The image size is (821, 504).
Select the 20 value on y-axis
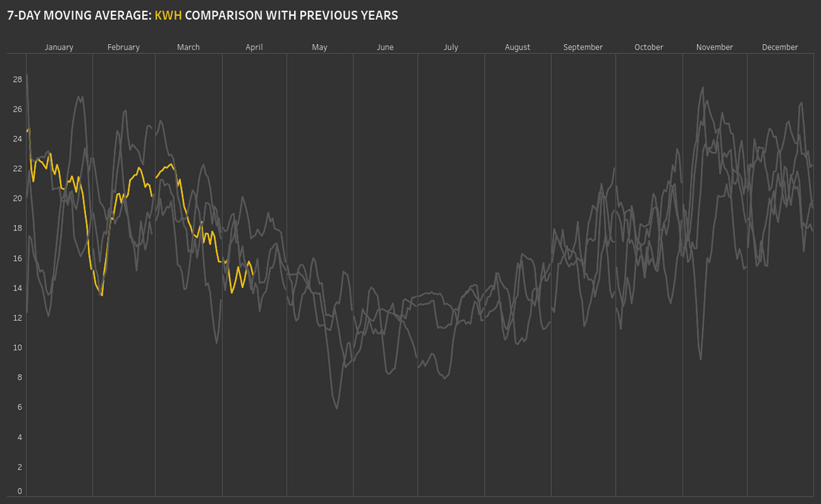point(17,198)
